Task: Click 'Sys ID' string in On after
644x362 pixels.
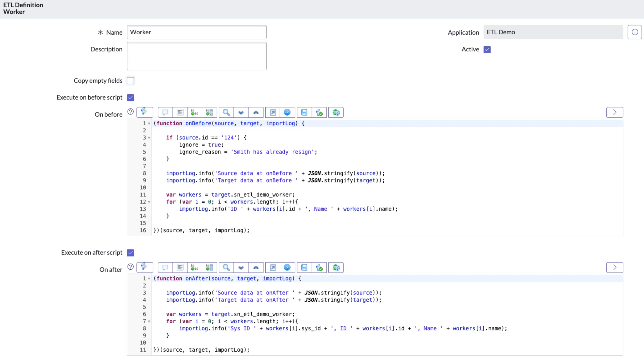Action: point(241,329)
